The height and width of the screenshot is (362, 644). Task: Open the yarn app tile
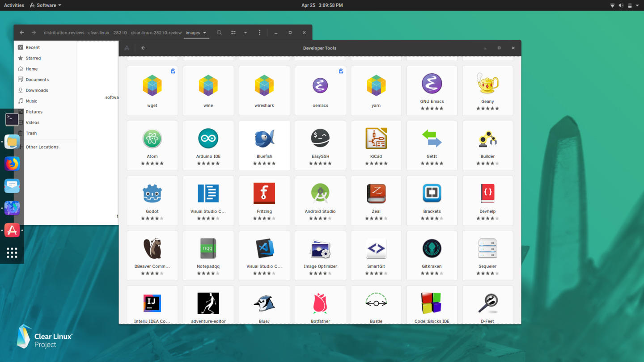[x=376, y=91]
